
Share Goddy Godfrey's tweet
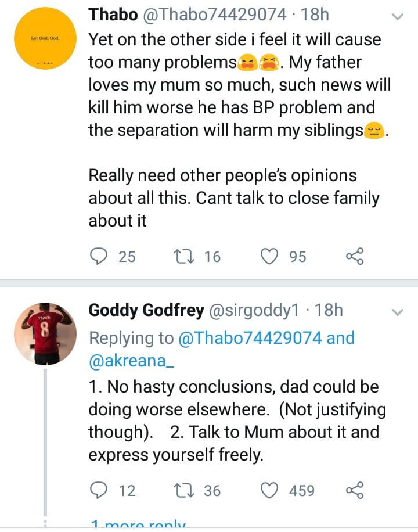pos(354,491)
